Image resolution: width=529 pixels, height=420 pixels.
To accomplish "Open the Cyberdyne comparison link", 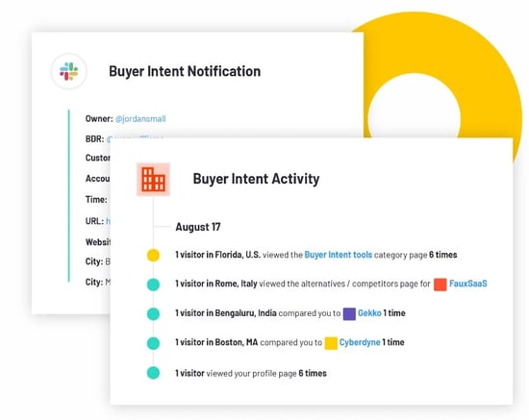I will (x=360, y=342).
